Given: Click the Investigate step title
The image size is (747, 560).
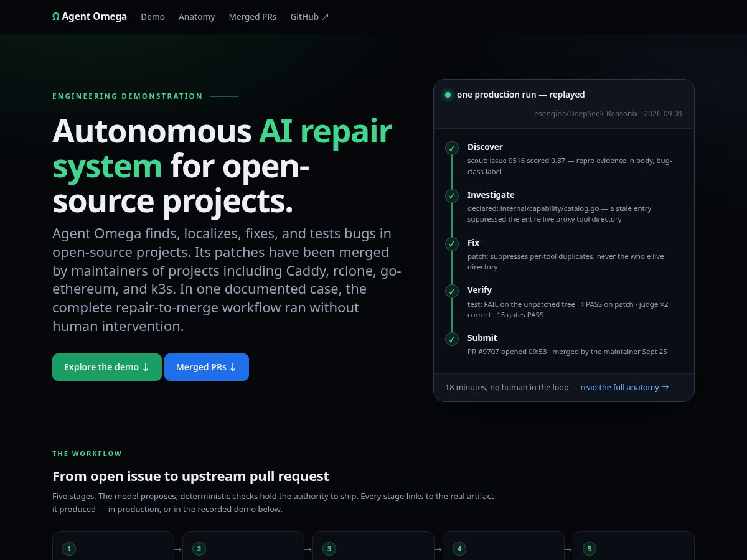Looking at the screenshot, I should 491,195.
